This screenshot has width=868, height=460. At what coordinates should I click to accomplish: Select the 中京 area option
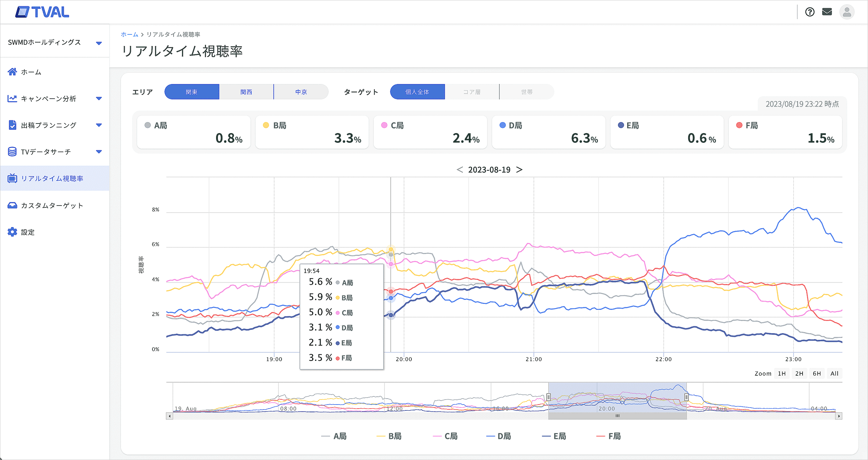[x=301, y=92]
